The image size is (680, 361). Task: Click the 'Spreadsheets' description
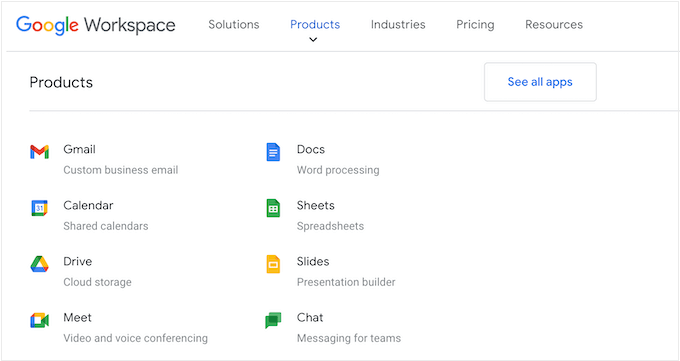coord(330,226)
